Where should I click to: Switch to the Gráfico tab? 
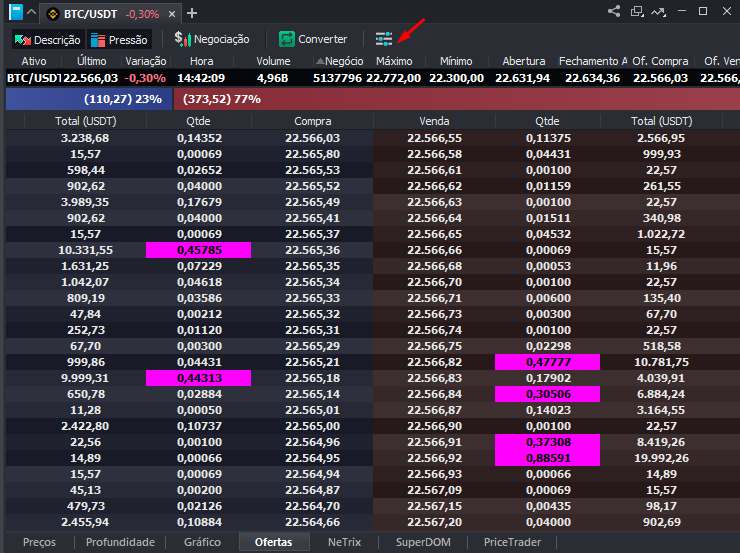[202, 542]
